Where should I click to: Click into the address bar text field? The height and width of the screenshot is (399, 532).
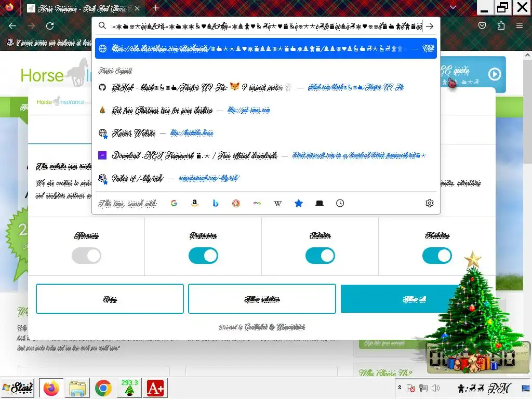click(267, 26)
